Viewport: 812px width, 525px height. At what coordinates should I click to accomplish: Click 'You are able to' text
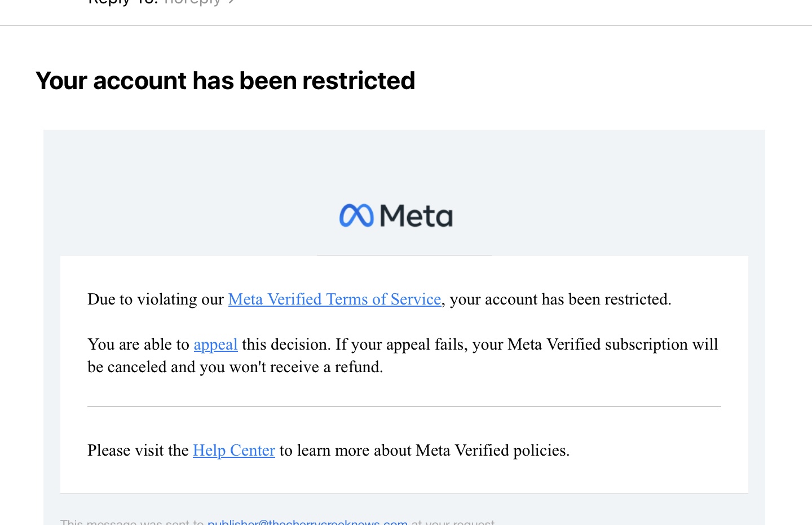click(138, 345)
